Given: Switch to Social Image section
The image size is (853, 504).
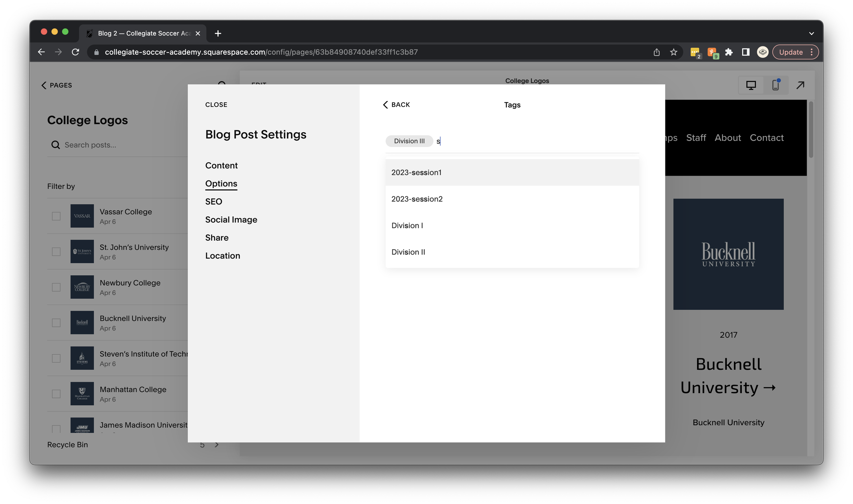Looking at the screenshot, I should click(231, 220).
